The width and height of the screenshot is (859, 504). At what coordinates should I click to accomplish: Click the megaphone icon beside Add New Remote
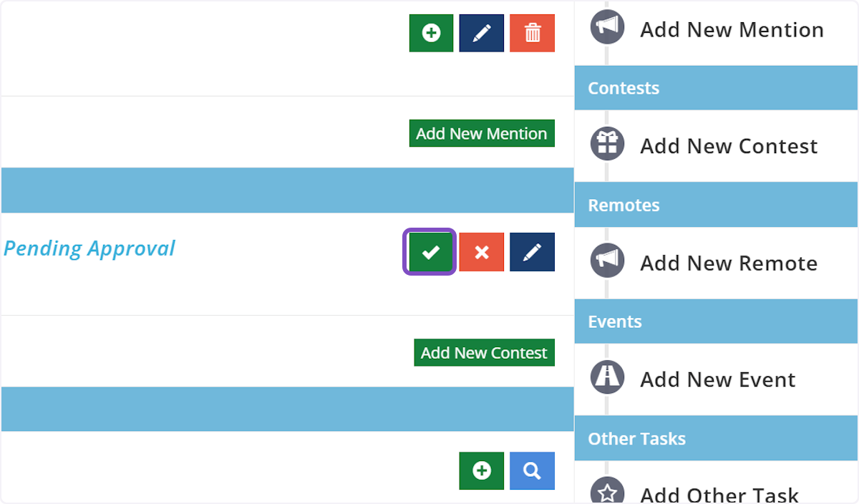pyautogui.click(x=607, y=261)
